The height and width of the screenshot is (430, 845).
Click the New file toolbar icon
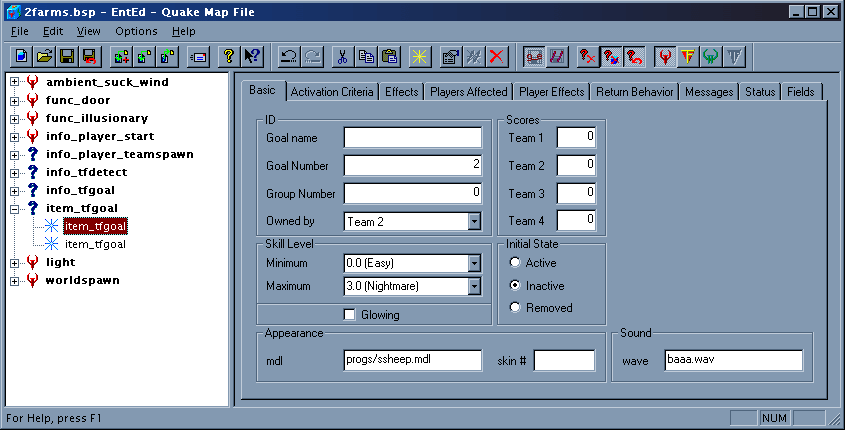click(22, 56)
